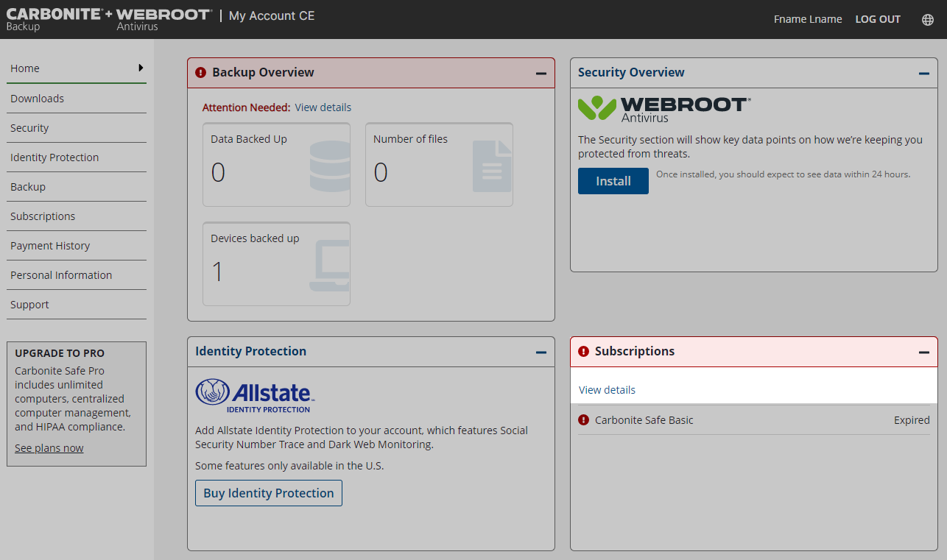The image size is (947, 560).
Task: Click the globe language icon
Action: 927,20
